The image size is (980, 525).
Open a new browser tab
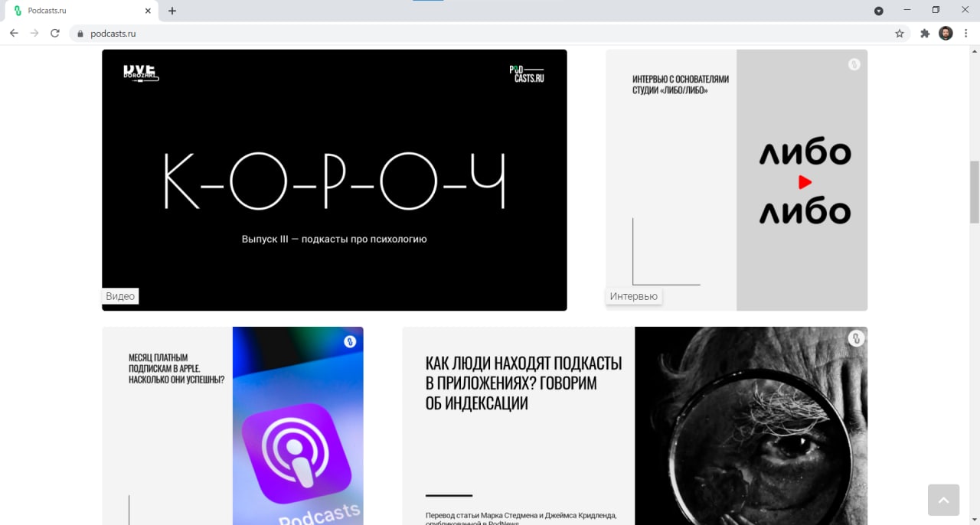[x=172, y=11]
